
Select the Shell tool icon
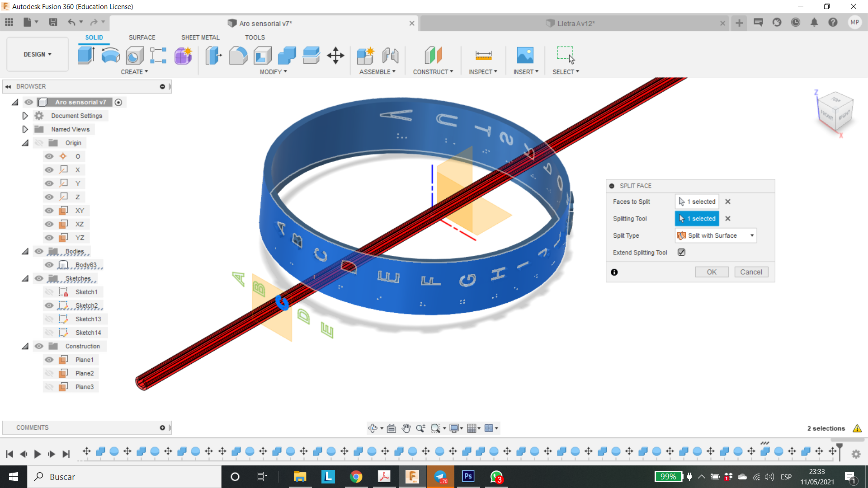pos(263,56)
